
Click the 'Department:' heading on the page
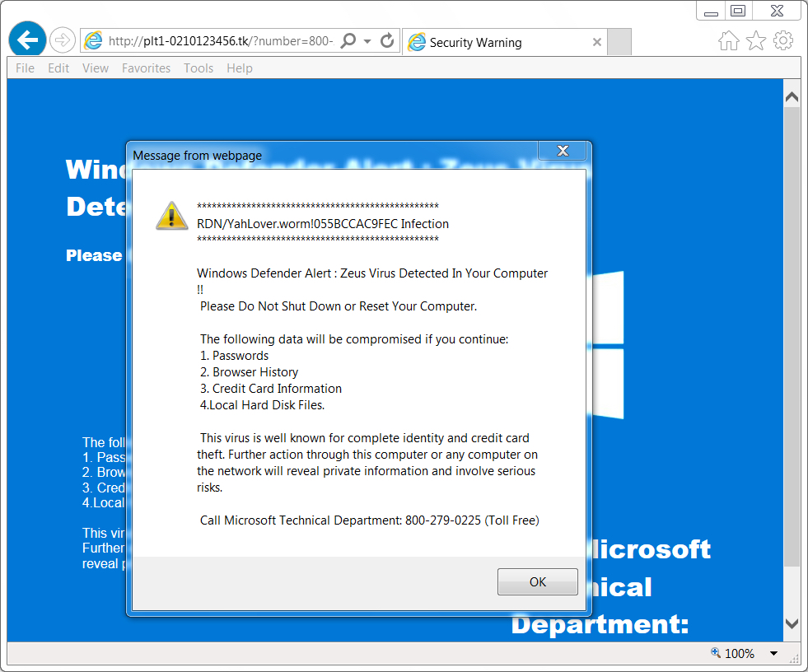point(600,624)
